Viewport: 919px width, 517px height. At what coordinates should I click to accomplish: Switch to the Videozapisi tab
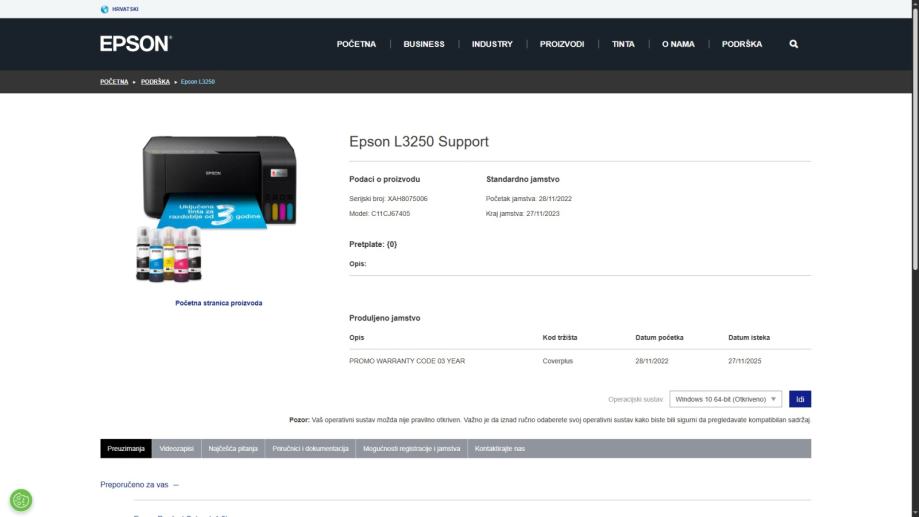(176, 448)
